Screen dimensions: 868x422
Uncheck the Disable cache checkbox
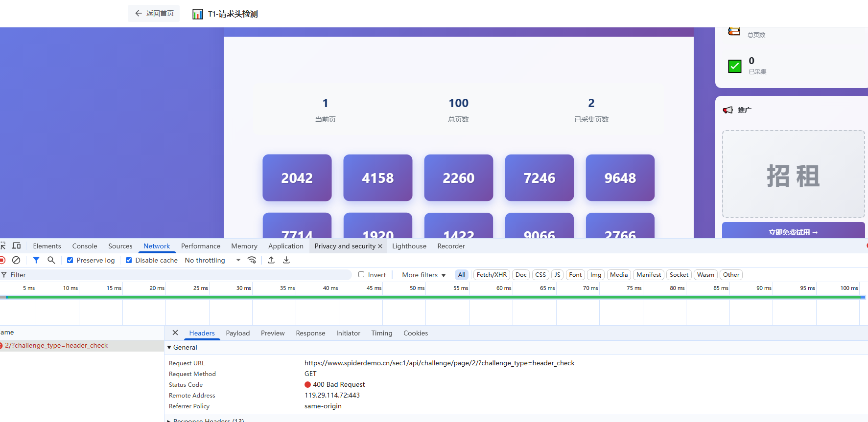coord(129,260)
